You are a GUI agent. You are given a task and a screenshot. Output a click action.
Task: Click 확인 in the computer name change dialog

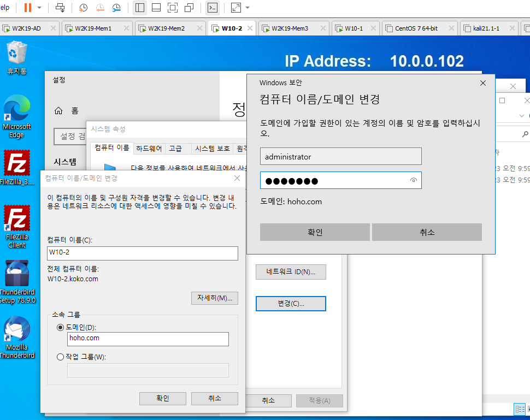[x=163, y=398]
